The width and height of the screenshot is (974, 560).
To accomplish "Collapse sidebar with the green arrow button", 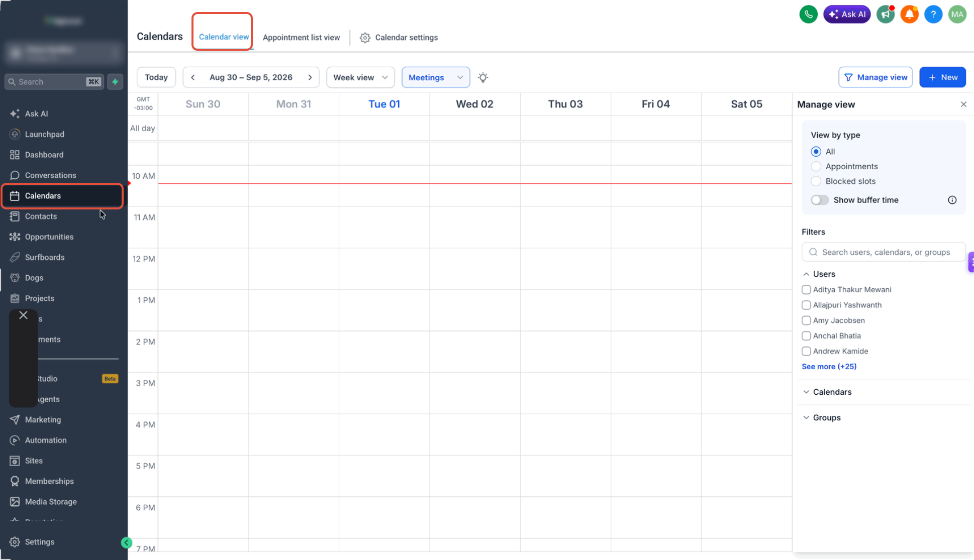I will tap(127, 542).
